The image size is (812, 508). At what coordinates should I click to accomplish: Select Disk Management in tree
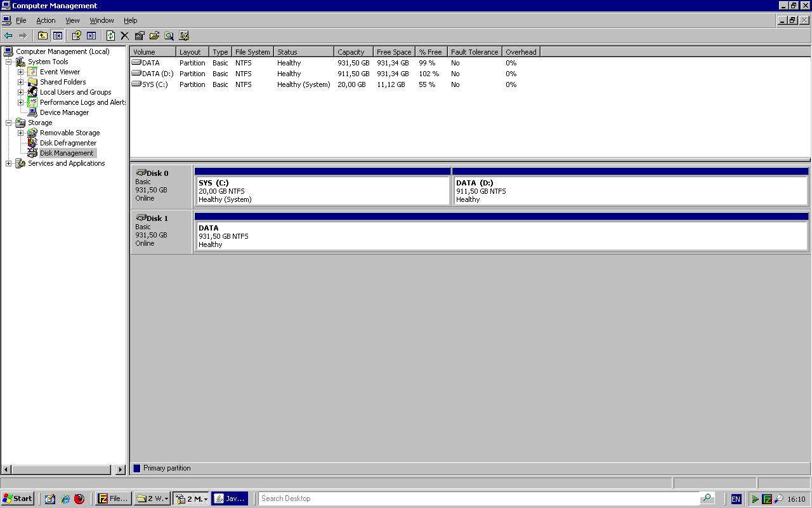pyautogui.click(x=67, y=153)
